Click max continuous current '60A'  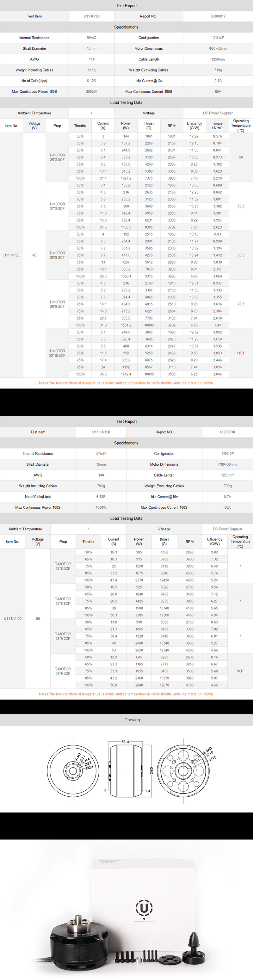[x=218, y=92]
